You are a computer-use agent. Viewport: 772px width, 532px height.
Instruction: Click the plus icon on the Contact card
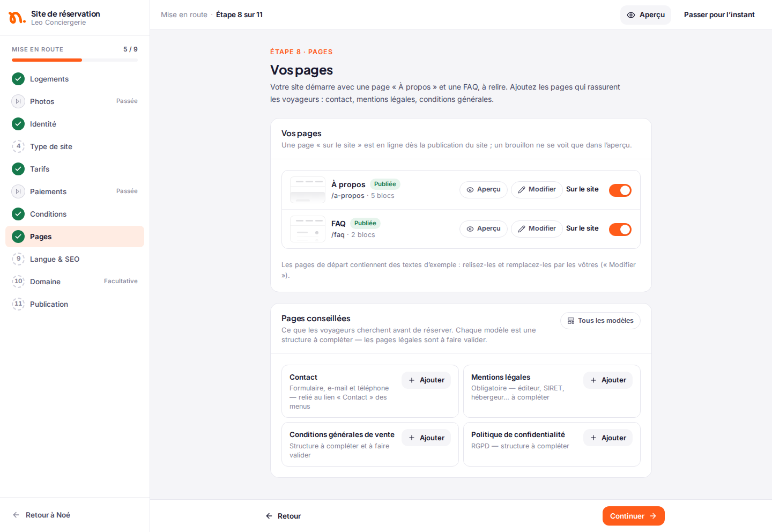coord(412,380)
